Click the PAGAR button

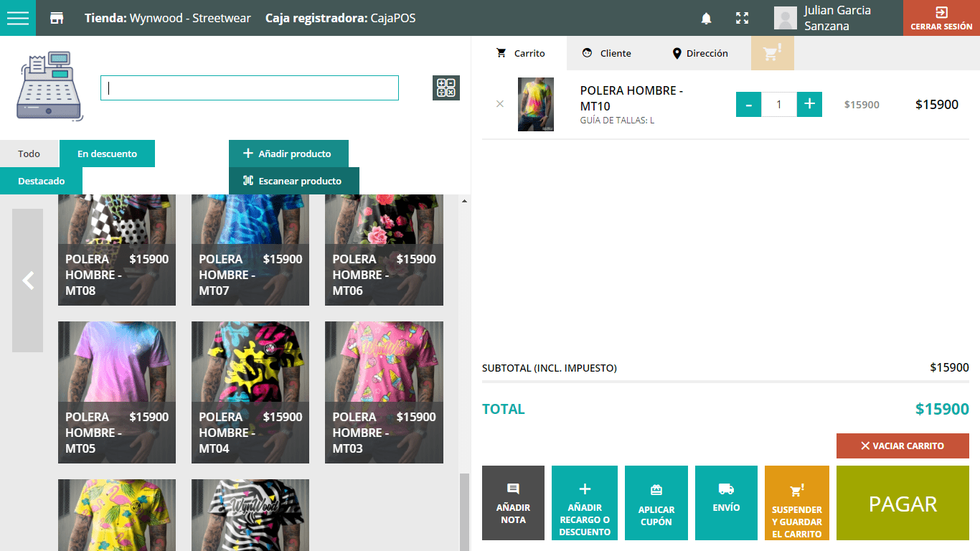click(903, 503)
